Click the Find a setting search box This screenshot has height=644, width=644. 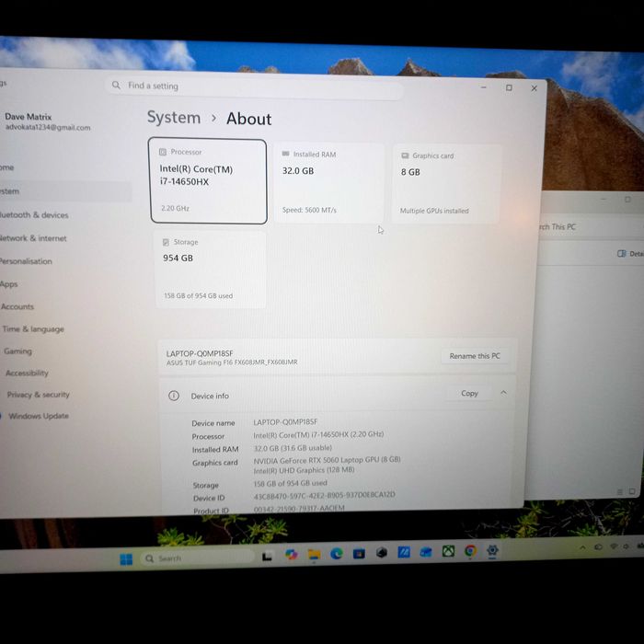[254, 86]
